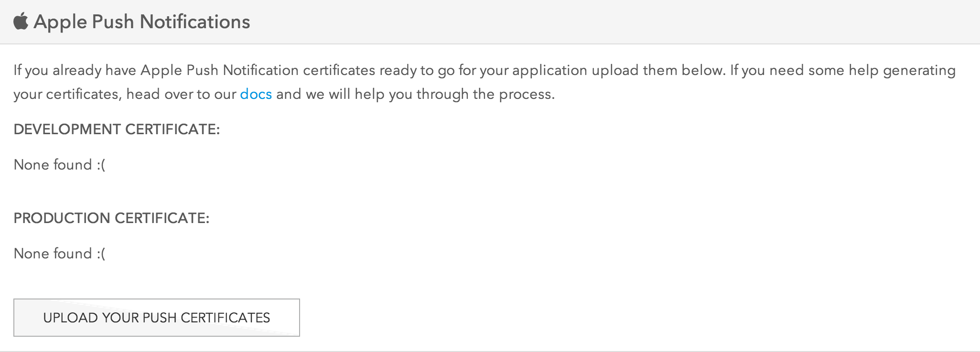The image size is (980, 352).
Task: Click the sad face after Production's None found
Action: click(101, 254)
